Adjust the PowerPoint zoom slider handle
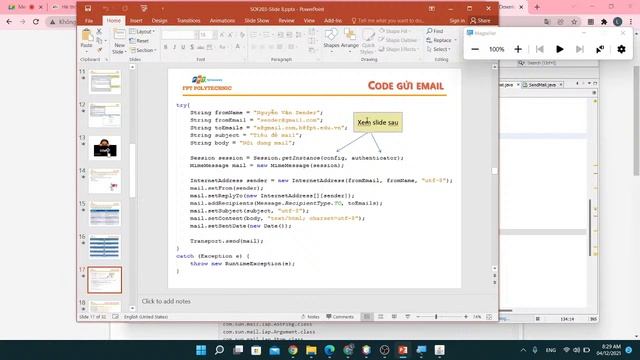The image size is (640, 360). [x=436, y=317]
